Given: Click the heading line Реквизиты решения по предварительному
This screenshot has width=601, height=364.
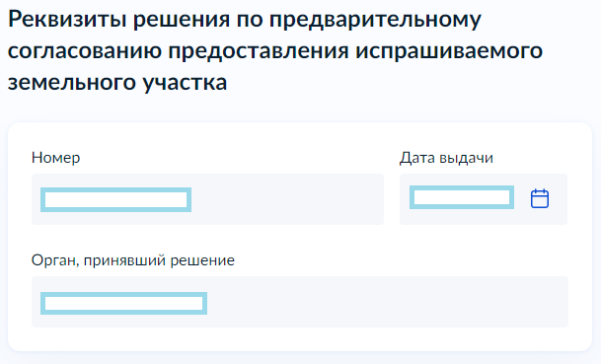Looking at the screenshot, I should coord(245,19).
